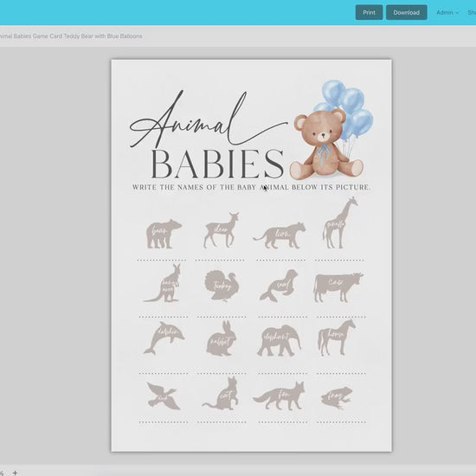Click the giraffe silhouette
Image resolution: width=476 pixels, height=476 pixels.
tap(339, 222)
